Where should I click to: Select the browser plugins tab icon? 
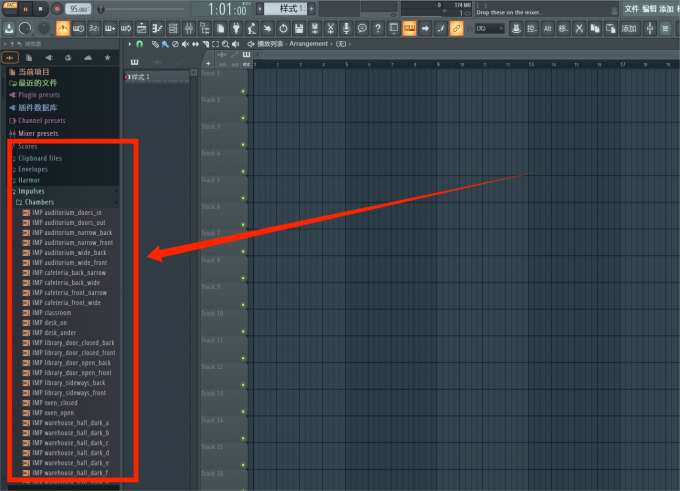pyautogui.click(x=49, y=58)
